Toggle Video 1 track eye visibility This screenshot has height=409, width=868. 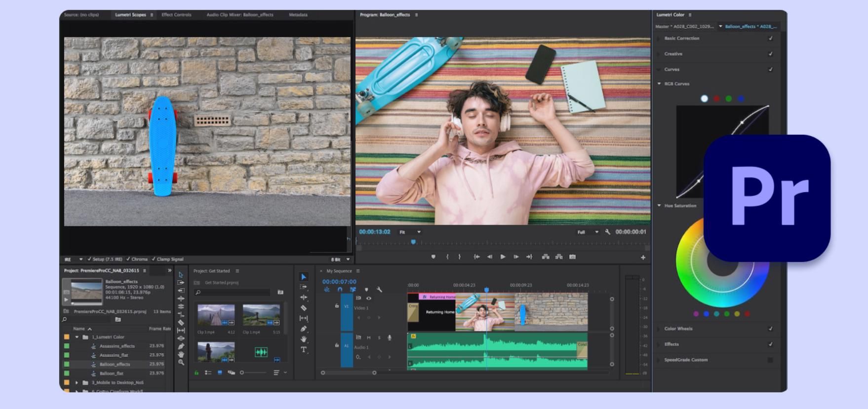(x=369, y=298)
